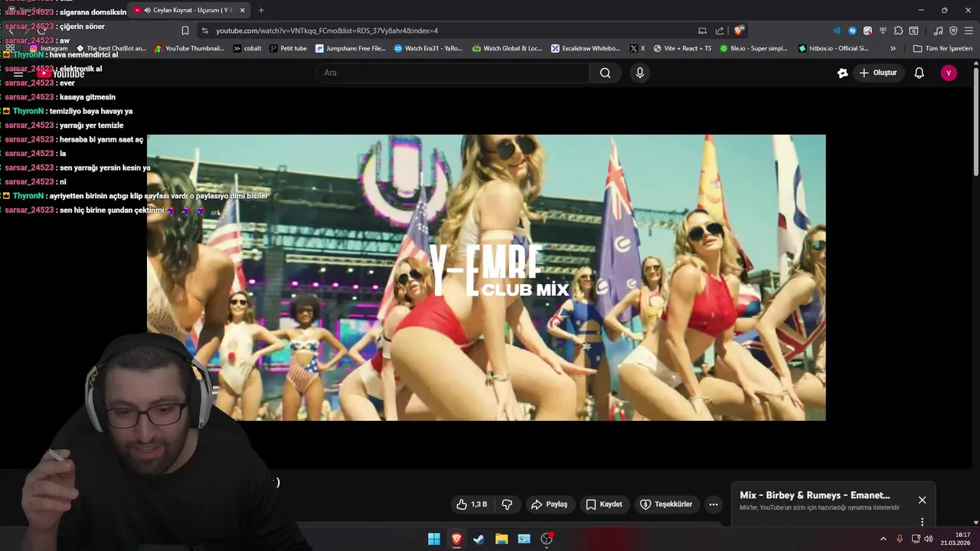Open a new browser tab
Image resolution: width=980 pixels, height=551 pixels.
tap(261, 10)
